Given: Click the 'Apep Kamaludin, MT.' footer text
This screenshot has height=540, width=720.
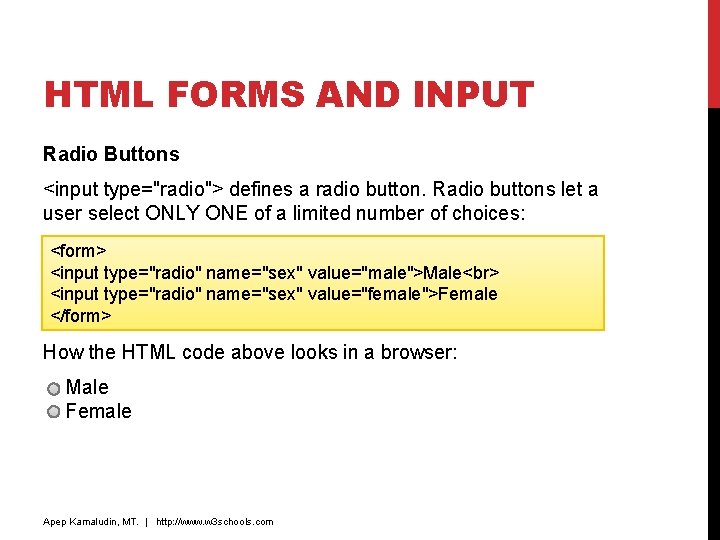Looking at the screenshot, I should coord(90,522).
